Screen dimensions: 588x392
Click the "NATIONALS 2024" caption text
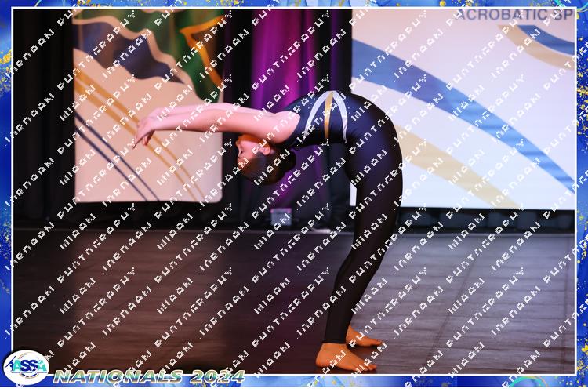[149, 377]
